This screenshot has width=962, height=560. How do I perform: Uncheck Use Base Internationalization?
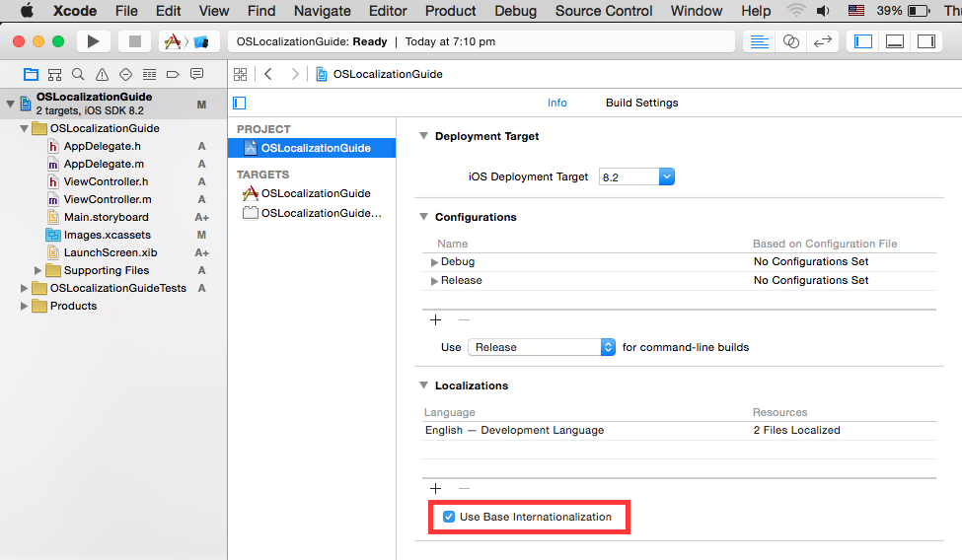(x=449, y=517)
